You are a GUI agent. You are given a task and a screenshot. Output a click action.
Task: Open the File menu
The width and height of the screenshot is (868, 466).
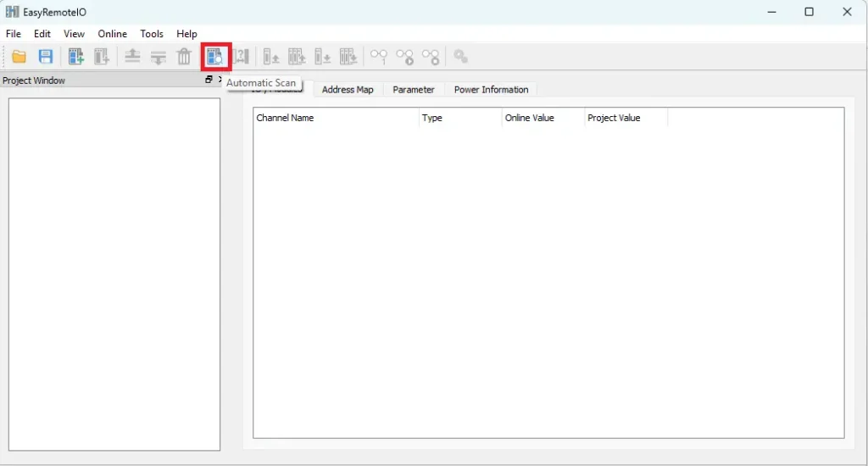pos(14,34)
